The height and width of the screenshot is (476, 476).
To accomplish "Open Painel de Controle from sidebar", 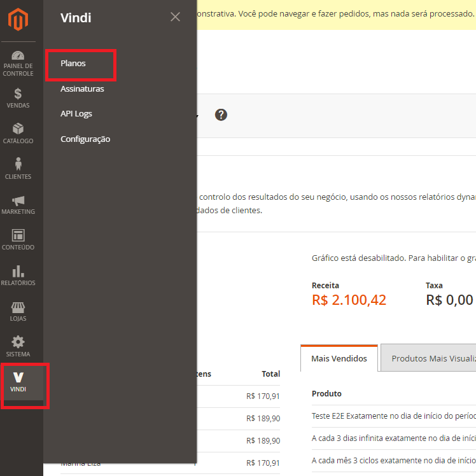I will pyautogui.click(x=18, y=63).
